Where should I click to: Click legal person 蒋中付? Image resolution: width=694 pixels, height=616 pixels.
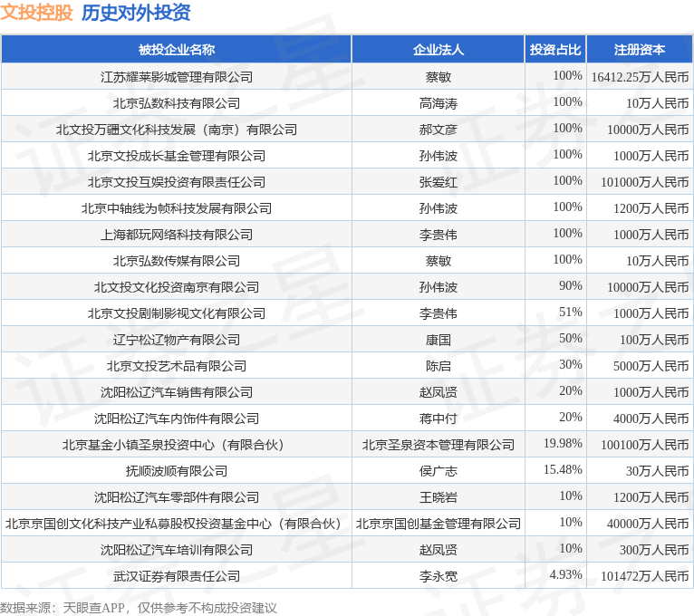tap(439, 419)
